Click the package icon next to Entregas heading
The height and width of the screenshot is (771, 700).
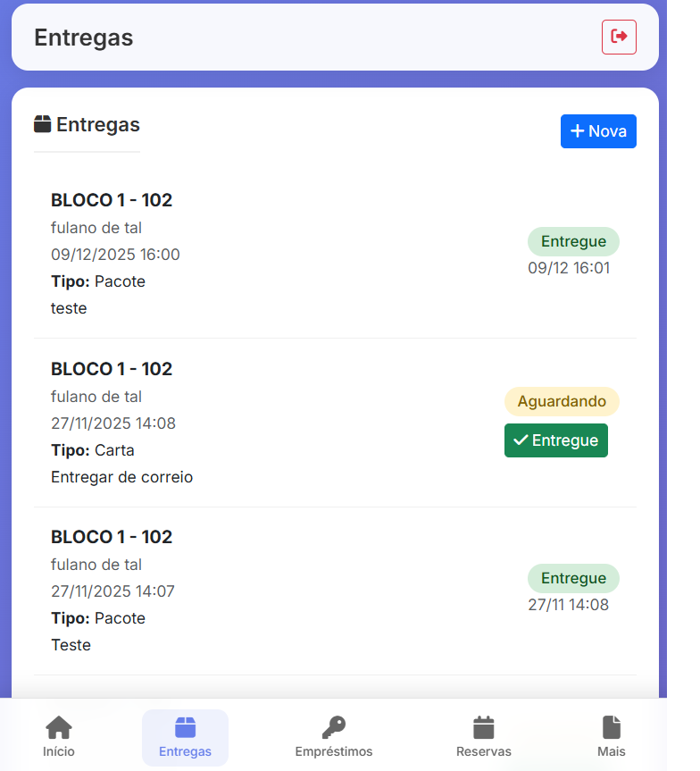(42, 124)
